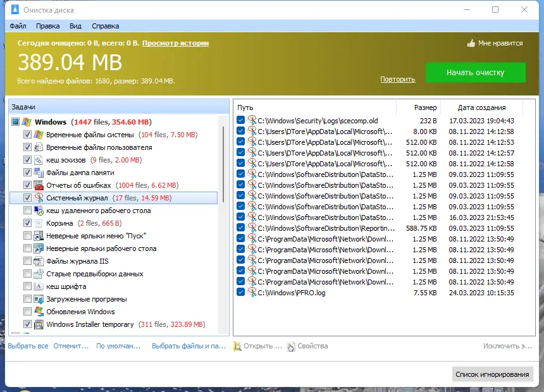This screenshot has height=392, width=544.
Task: Uncheck 'Временные файлы системы' checkbox
Action: tap(27, 135)
